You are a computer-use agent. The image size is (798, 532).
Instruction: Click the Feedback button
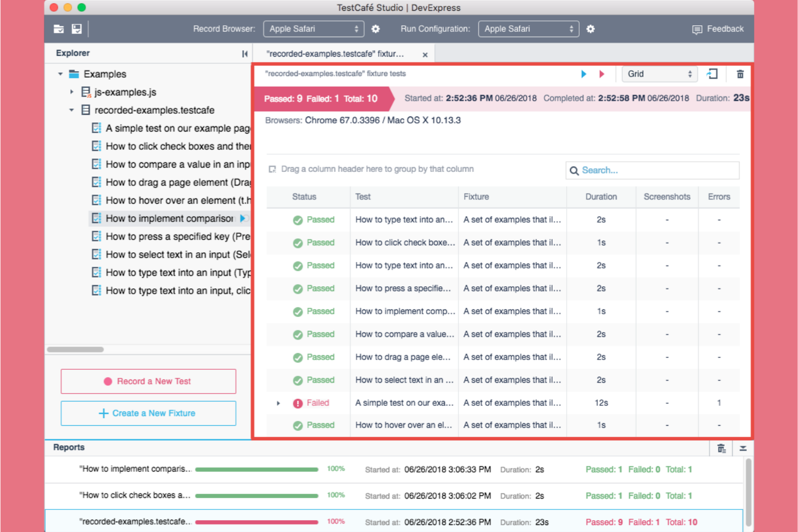coord(718,29)
